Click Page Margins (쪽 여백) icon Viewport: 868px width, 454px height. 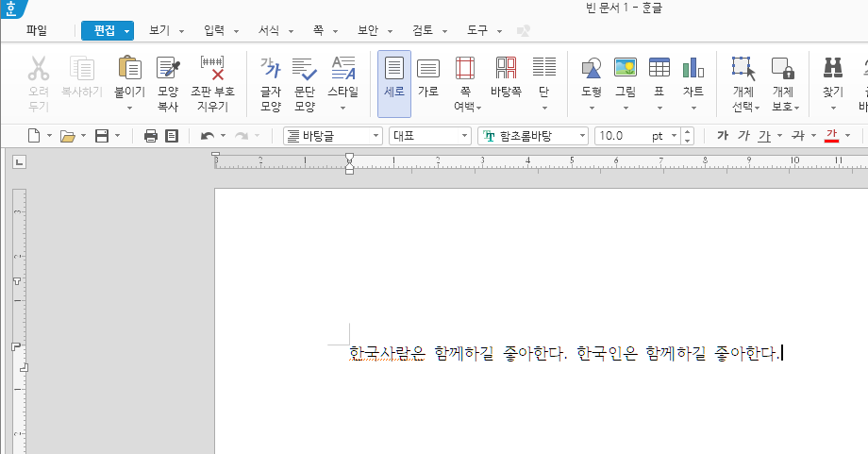coord(465,68)
